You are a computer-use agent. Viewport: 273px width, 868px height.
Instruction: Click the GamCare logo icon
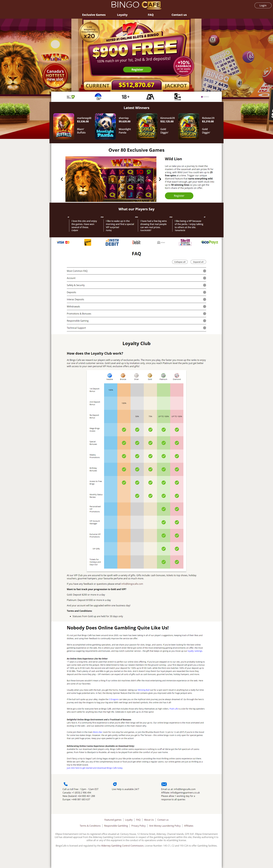tap(177, 97)
